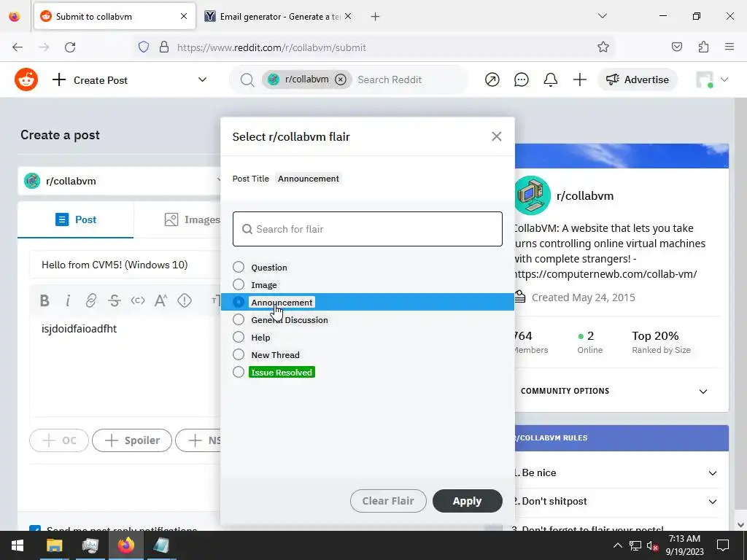The width and height of the screenshot is (747, 560).
Task: Select the General Discussion flair radio button
Action: coord(239,319)
